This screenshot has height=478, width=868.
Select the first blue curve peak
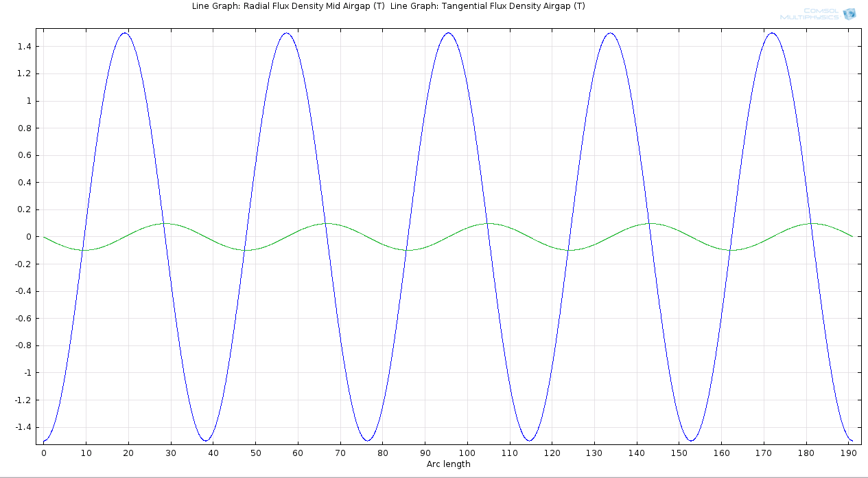click(124, 33)
